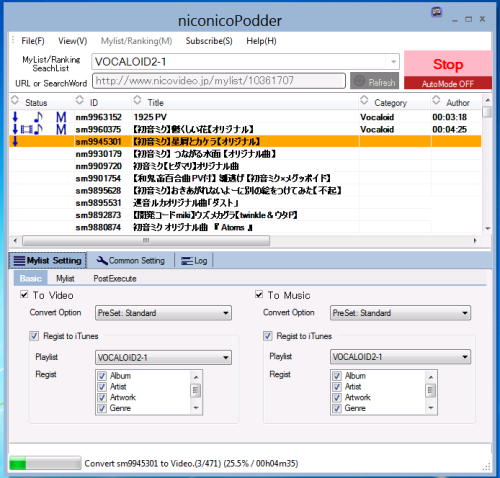
Task: Click the download arrow on highlighted row sm9945301
Action: click(x=15, y=142)
